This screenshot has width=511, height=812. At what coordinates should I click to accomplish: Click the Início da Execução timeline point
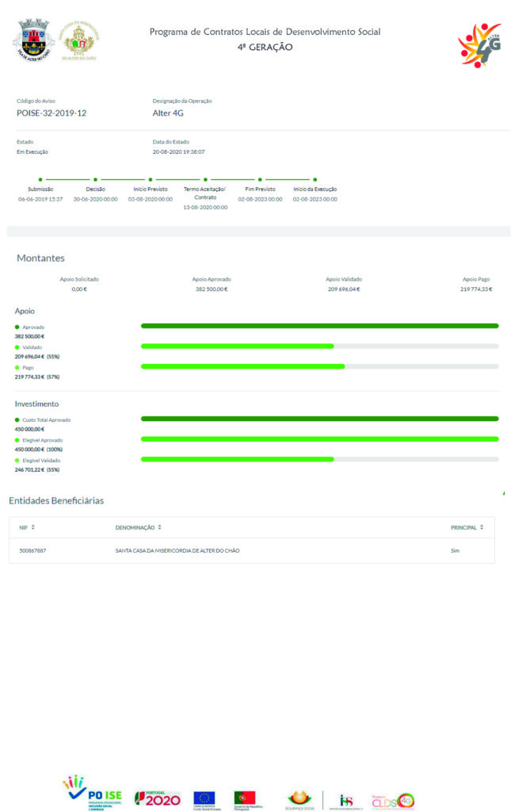[315, 180]
